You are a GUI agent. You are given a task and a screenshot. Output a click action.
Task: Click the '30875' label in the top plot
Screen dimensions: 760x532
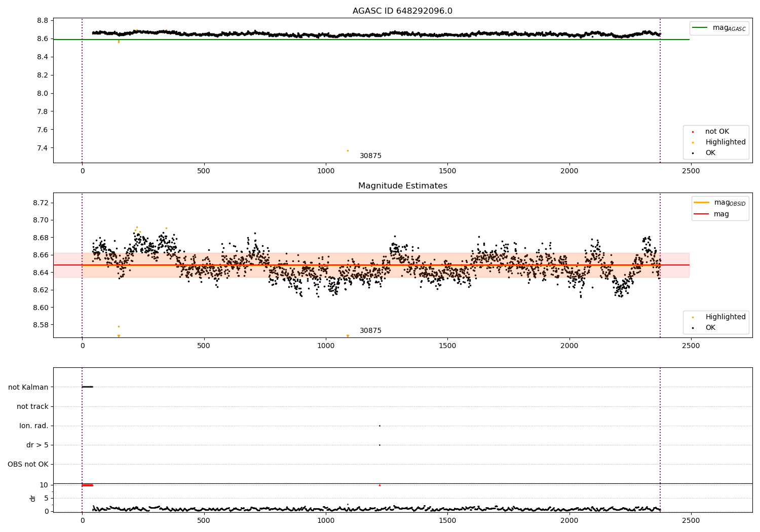coord(370,156)
